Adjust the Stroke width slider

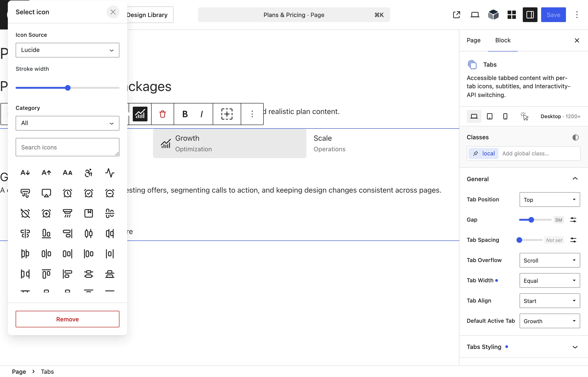[x=68, y=88]
